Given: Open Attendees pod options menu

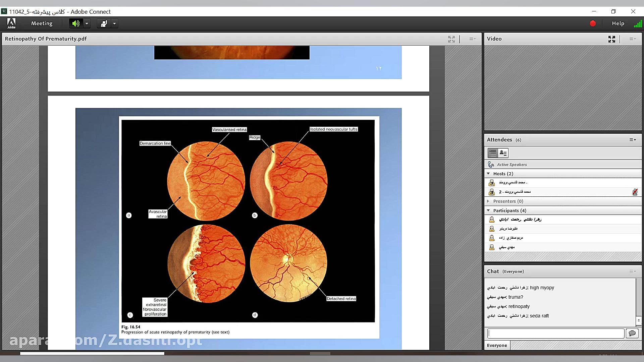Looking at the screenshot, I should pyautogui.click(x=633, y=140).
